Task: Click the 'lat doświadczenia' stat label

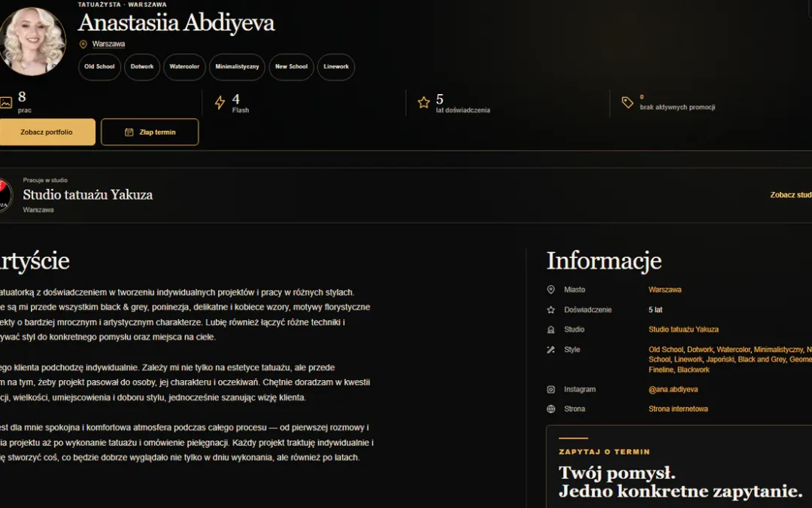Action: coord(463,111)
